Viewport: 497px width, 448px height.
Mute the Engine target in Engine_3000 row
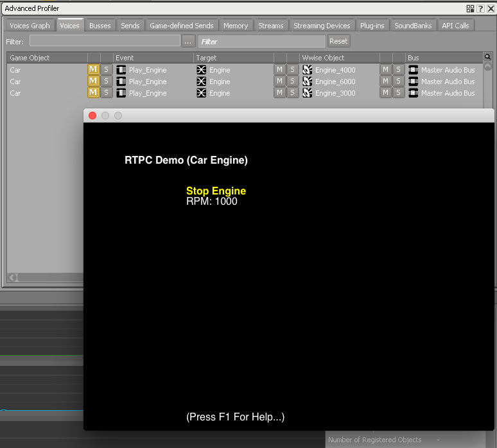(x=279, y=92)
